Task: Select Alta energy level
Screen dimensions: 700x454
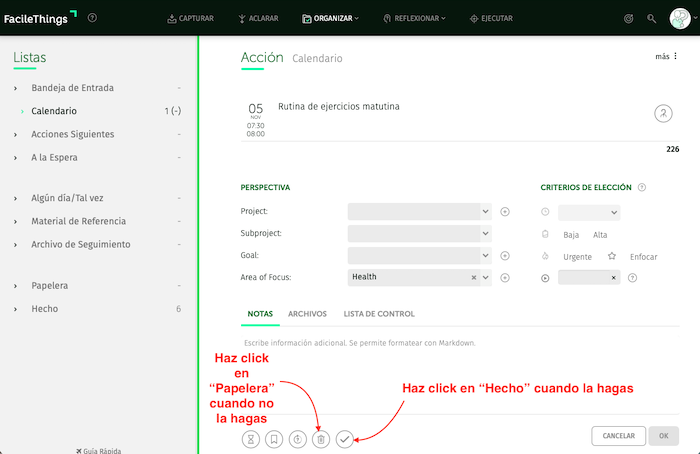Action: tap(600, 235)
